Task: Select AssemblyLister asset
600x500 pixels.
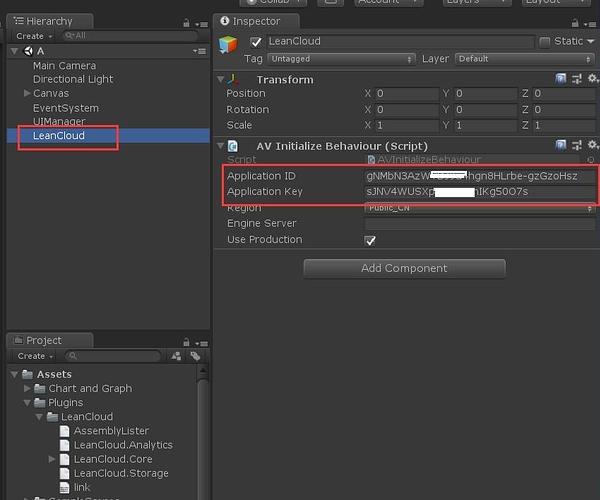Action: (x=111, y=431)
